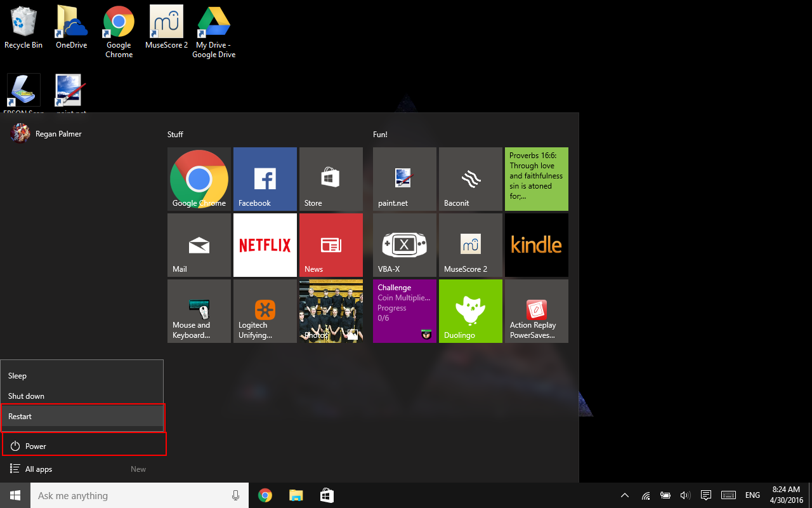Open the Action Replay PowerSaves tile
The image size is (812, 508).
tap(537, 311)
